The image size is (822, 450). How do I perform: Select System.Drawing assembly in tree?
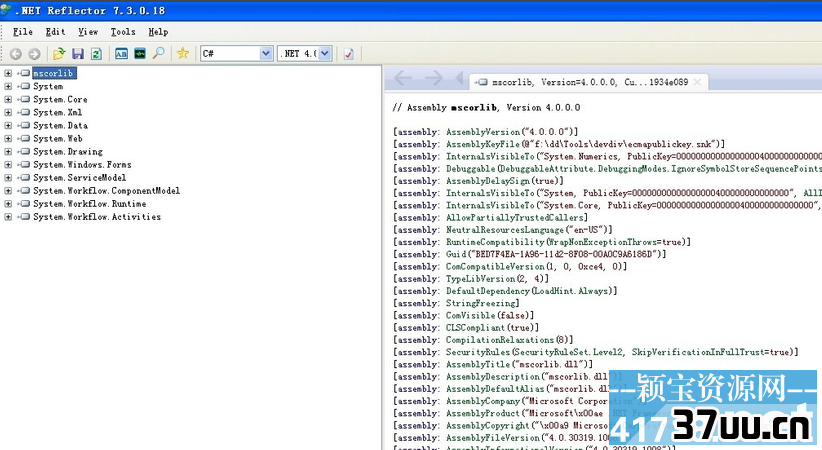(x=68, y=152)
